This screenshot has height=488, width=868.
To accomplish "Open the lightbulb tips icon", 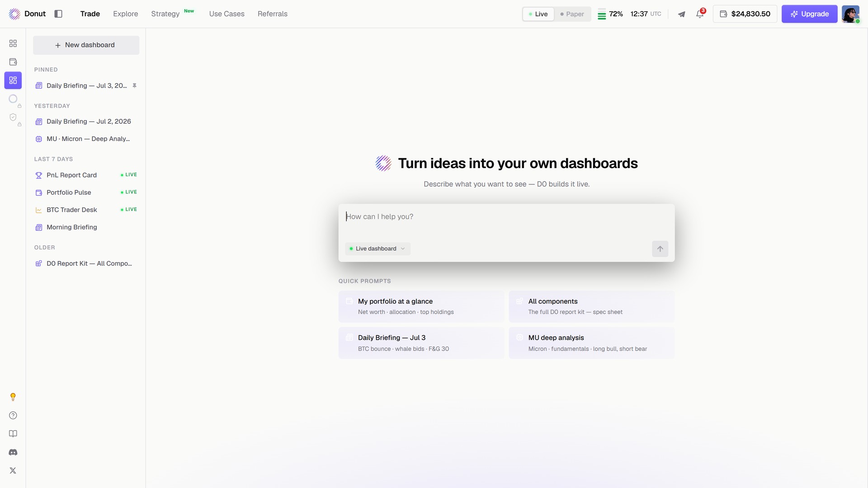I will click(x=13, y=397).
